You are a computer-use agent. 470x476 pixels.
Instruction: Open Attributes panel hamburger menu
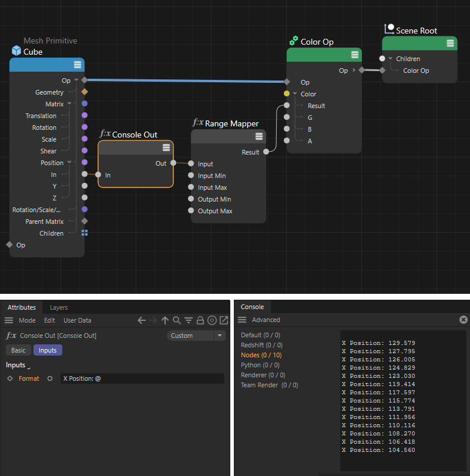pos(9,320)
